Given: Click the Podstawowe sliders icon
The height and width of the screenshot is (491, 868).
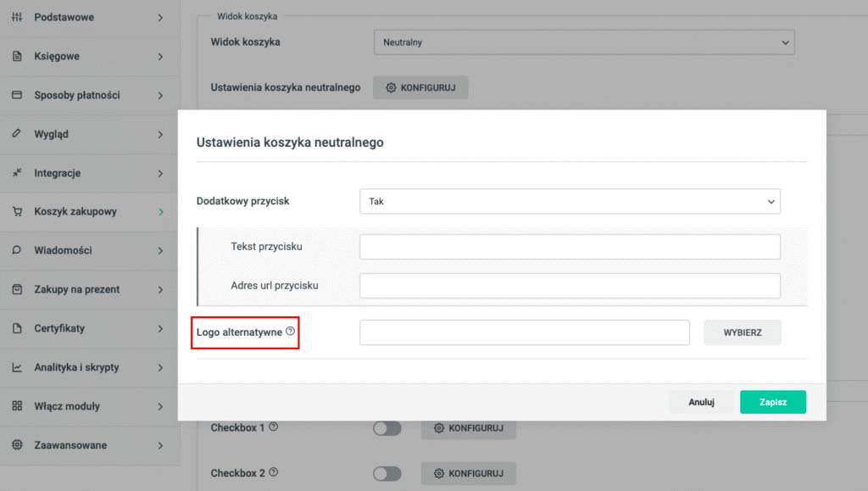Looking at the screenshot, I should click(x=17, y=17).
